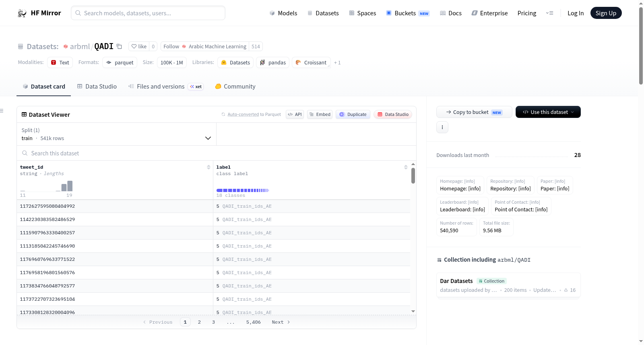
Task: Click the tweet_id length histogram bar
Action: 70,186
